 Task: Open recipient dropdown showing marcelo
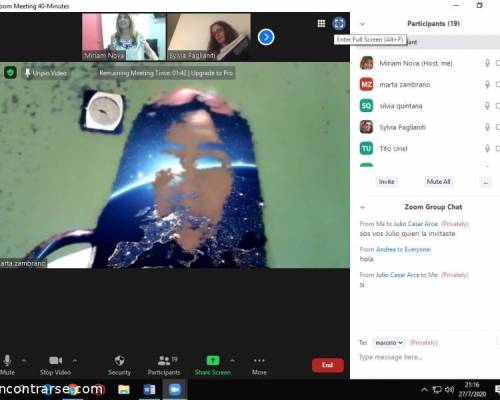pyautogui.click(x=389, y=343)
